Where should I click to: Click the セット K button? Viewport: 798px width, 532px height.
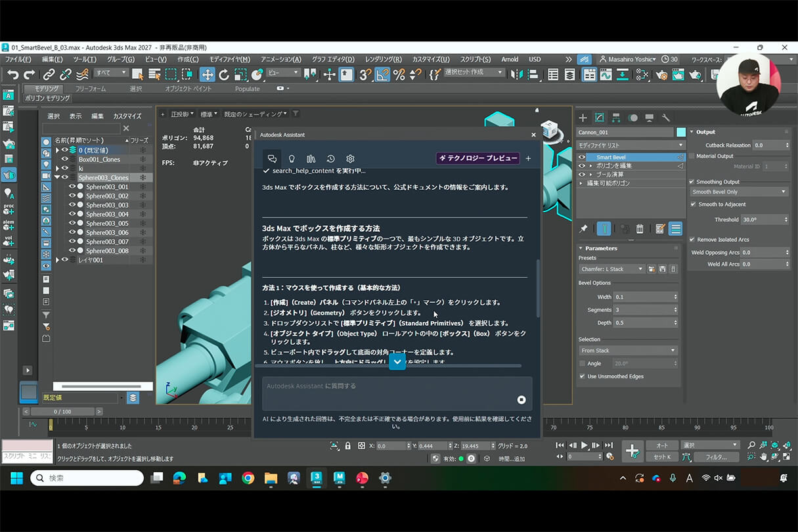[662, 456]
